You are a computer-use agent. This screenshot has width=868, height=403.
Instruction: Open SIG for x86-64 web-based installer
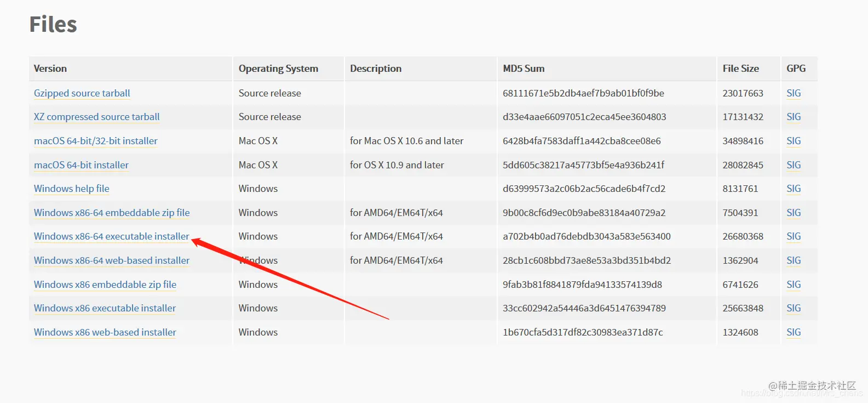click(794, 260)
